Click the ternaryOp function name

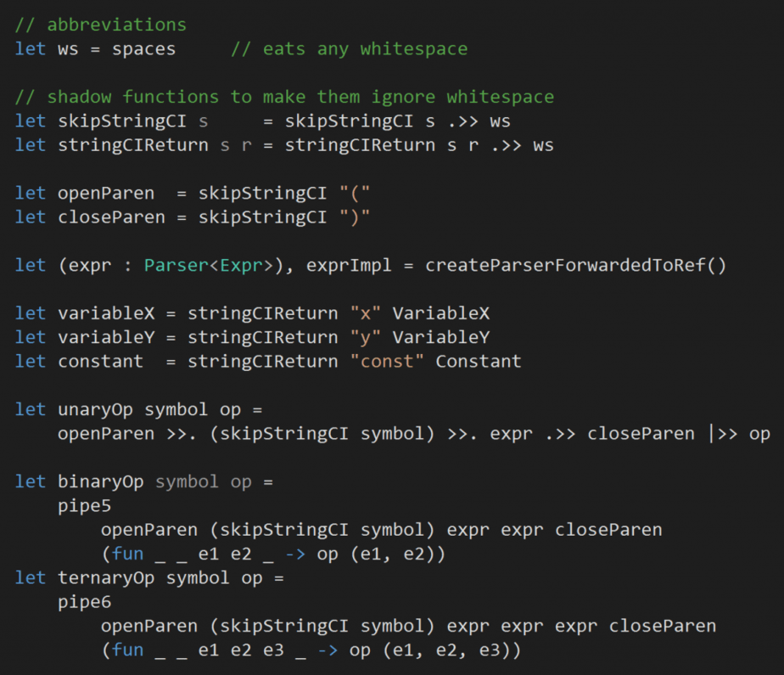[x=106, y=578]
